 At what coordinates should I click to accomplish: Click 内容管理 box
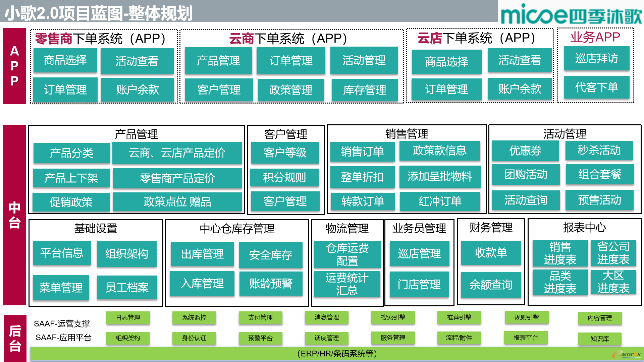click(600, 318)
